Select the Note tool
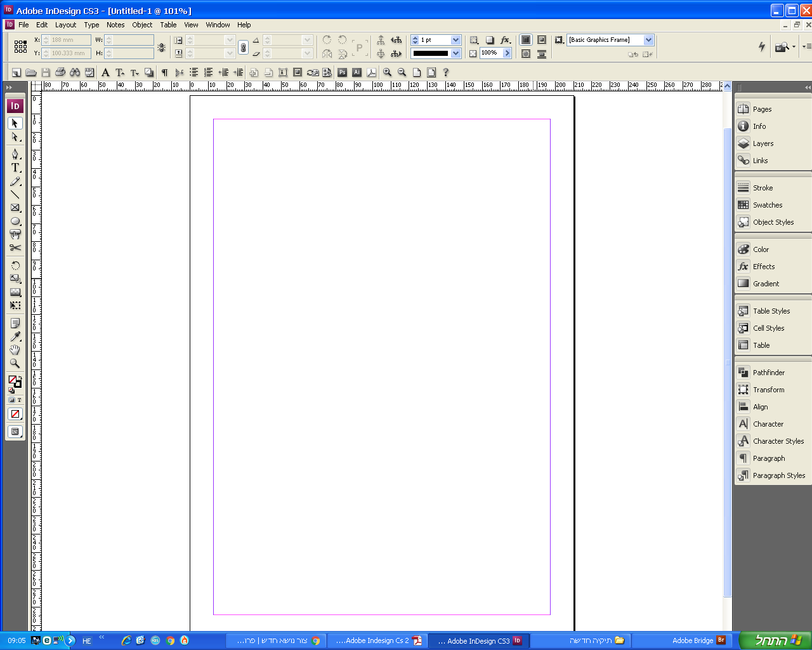The image size is (812, 650). [x=15, y=323]
